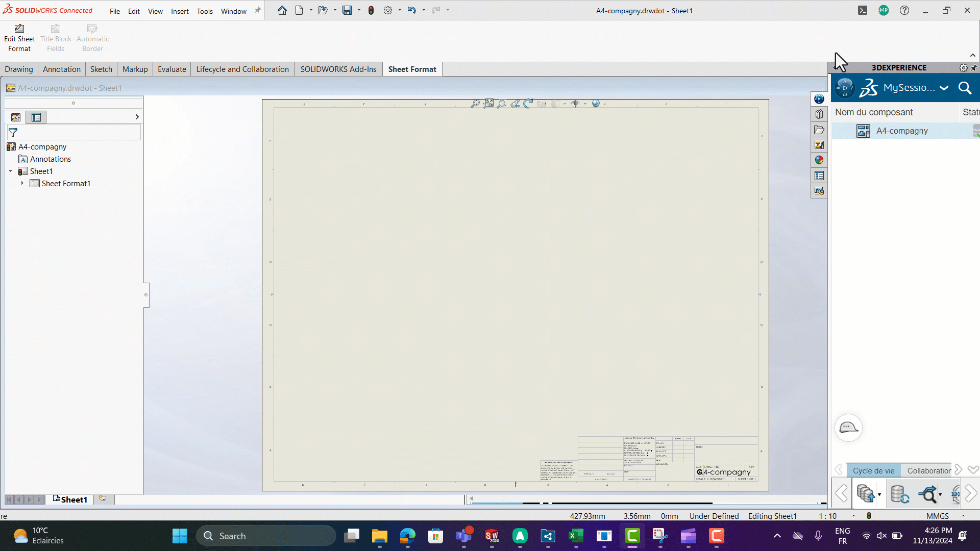
Task: Open the Insert menu
Action: (x=180, y=11)
